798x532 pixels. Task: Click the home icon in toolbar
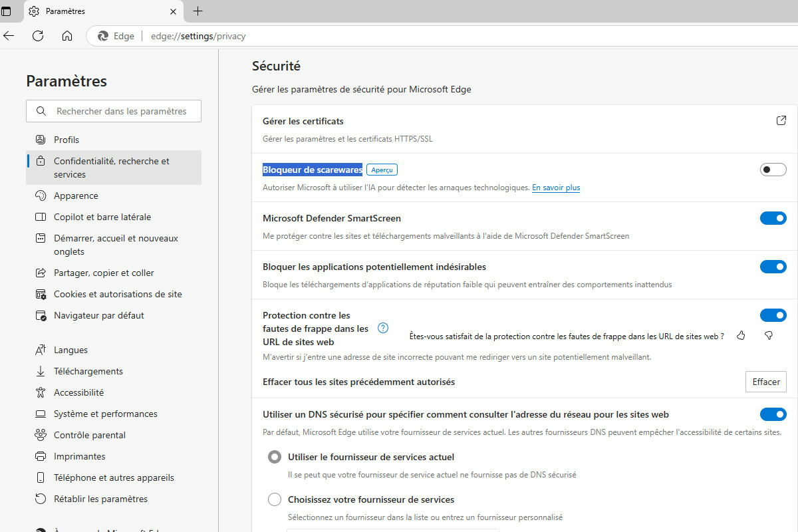[x=67, y=36]
